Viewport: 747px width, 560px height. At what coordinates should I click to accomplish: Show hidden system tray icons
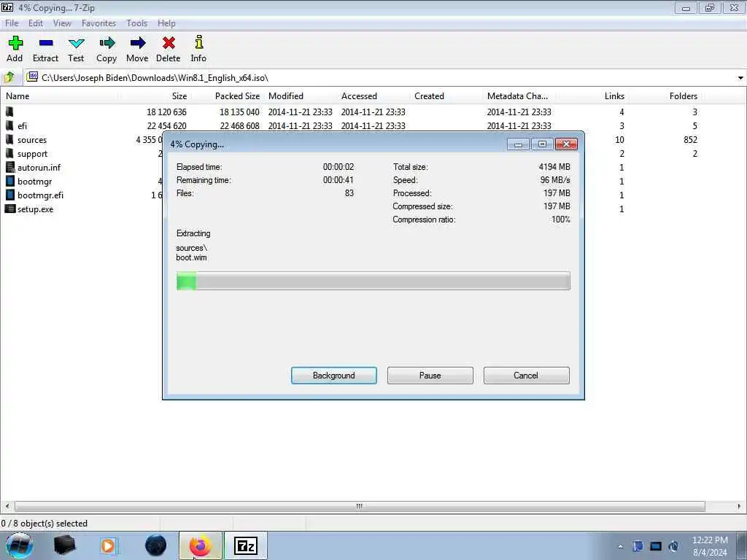click(x=620, y=546)
